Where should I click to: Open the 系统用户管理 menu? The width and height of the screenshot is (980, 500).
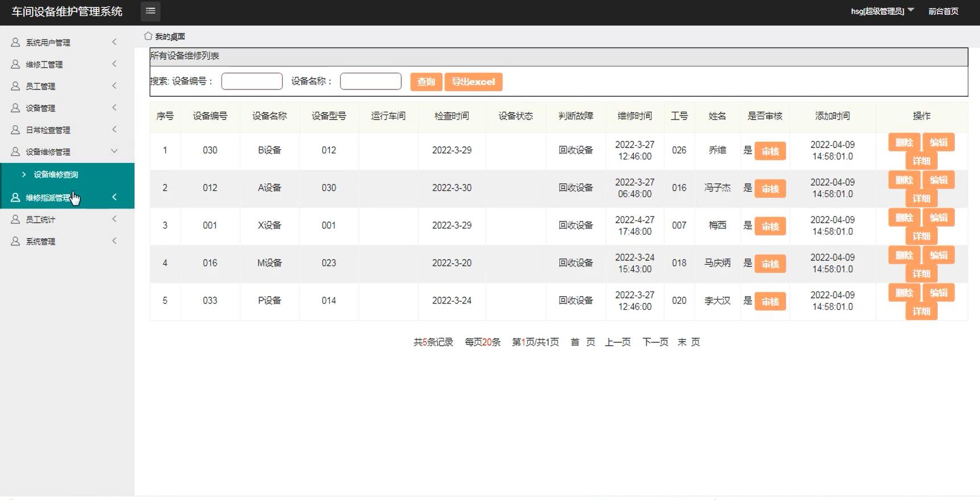pos(67,42)
